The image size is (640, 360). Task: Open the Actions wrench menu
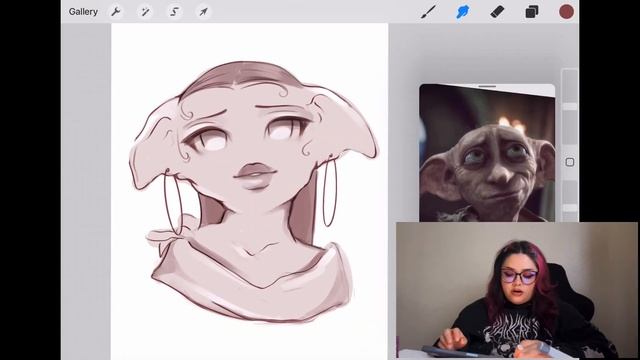point(116,12)
